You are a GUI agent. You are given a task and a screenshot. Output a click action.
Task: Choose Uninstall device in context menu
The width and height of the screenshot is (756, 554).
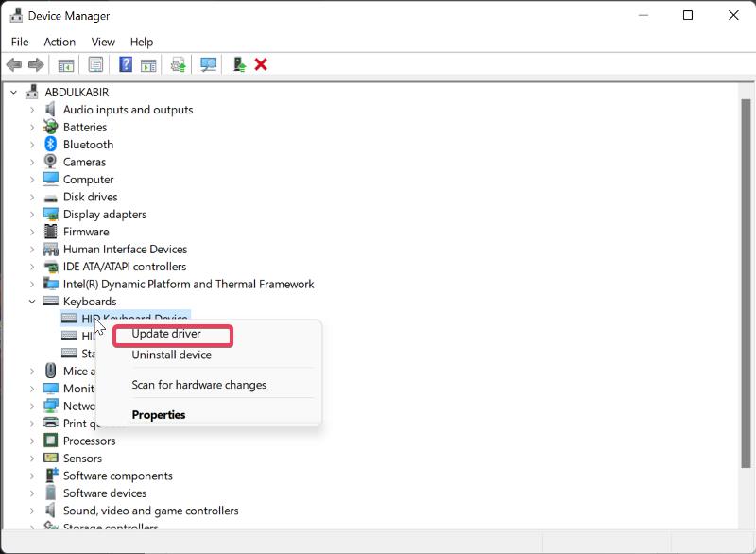172,355
